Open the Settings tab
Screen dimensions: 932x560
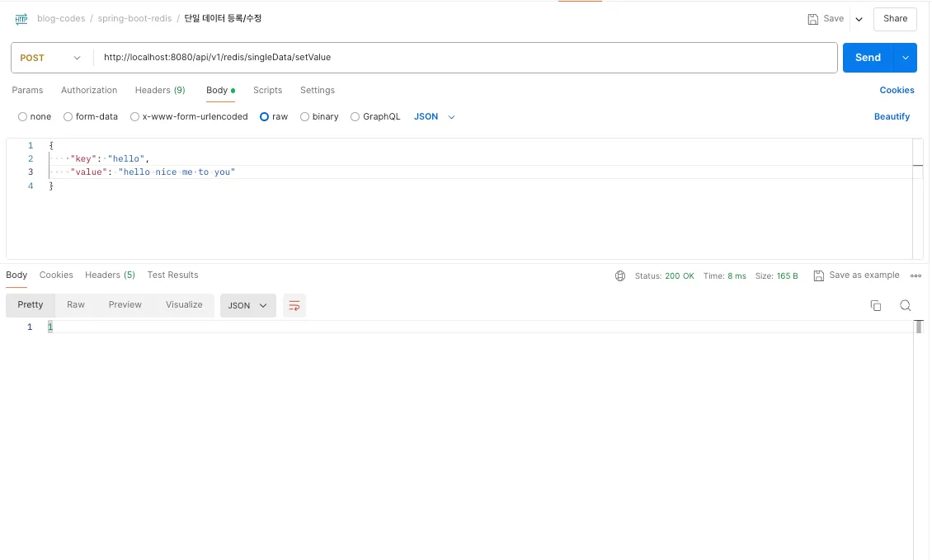[318, 91]
